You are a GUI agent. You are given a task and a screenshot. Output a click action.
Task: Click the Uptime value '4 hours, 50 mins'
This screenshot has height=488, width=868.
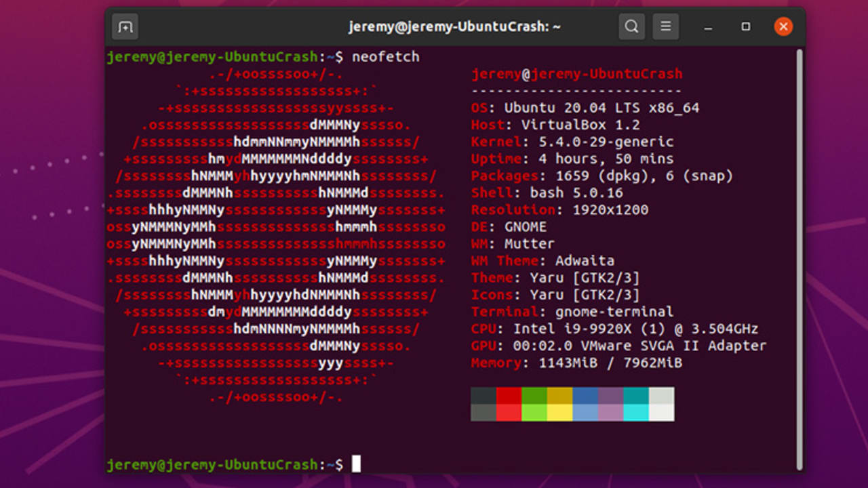tap(606, 159)
